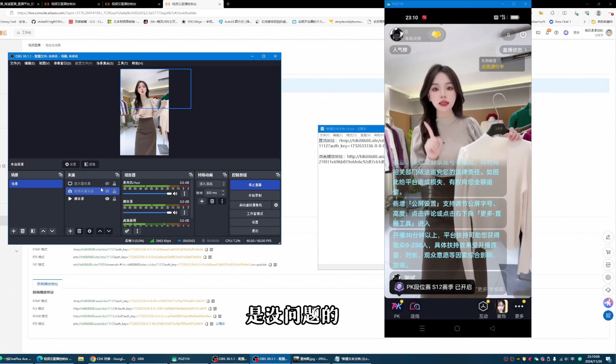Add a new scene in the 场景 panel
The image size is (616, 364).
[14, 231]
